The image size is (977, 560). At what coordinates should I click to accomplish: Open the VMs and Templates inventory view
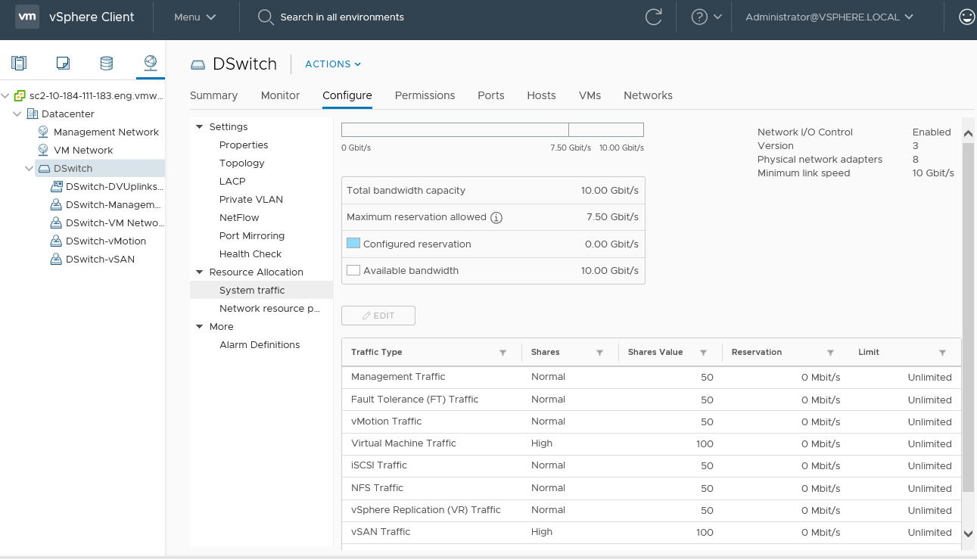(x=63, y=64)
